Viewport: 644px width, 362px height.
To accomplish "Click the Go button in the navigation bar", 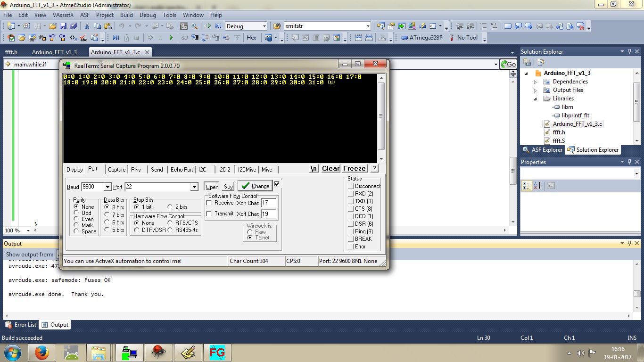I will pos(508,64).
